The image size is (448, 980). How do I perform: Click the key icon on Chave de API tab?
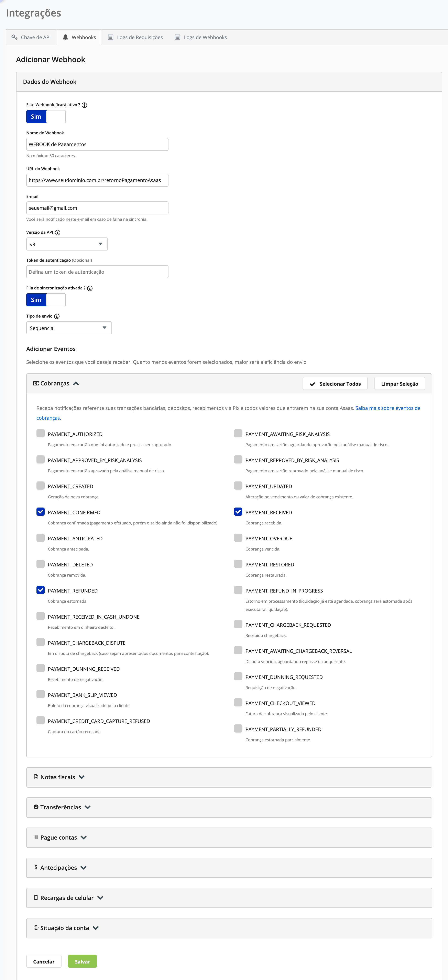[14, 37]
